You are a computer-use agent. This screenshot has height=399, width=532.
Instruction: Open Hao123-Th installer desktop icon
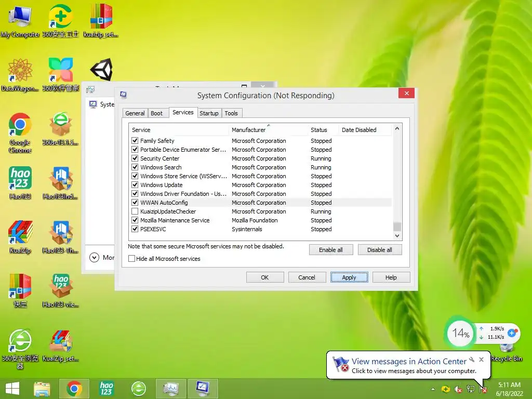click(60, 237)
